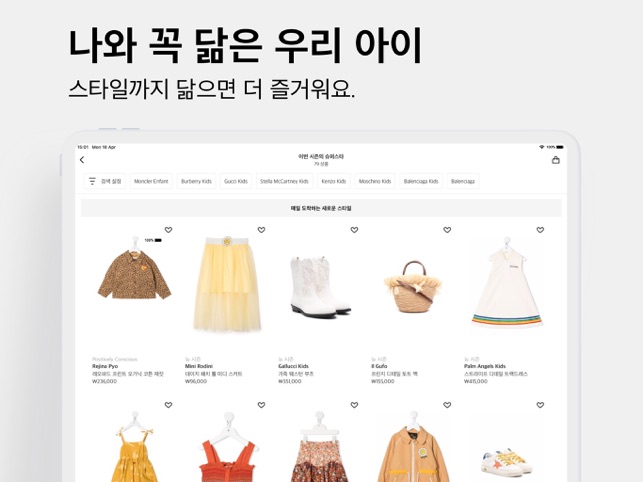Tap the back arrow icon
Screen dimensions: 643x482
pyautogui.click(x=82, y=160)
